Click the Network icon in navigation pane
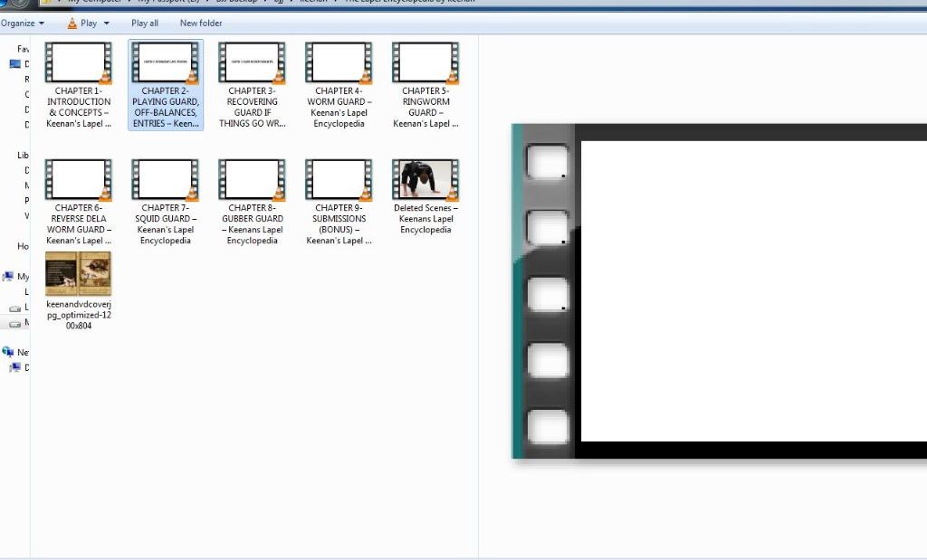This screenshot has width=927, height=560. pos(8,352)
